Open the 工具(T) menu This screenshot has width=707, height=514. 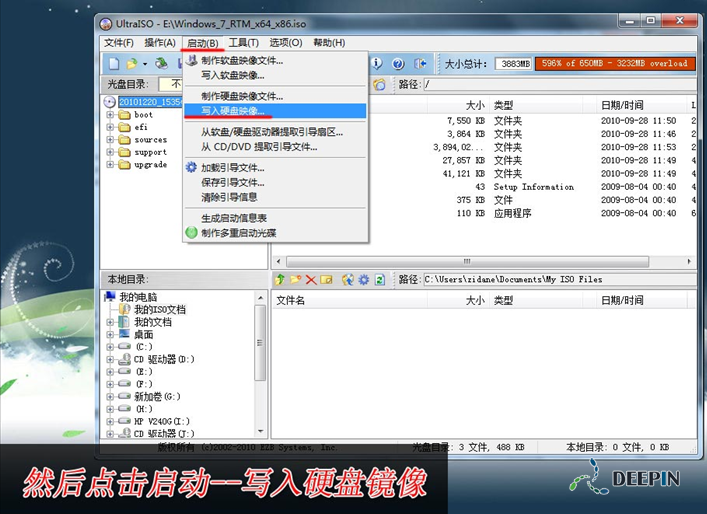tap(243, 43)
